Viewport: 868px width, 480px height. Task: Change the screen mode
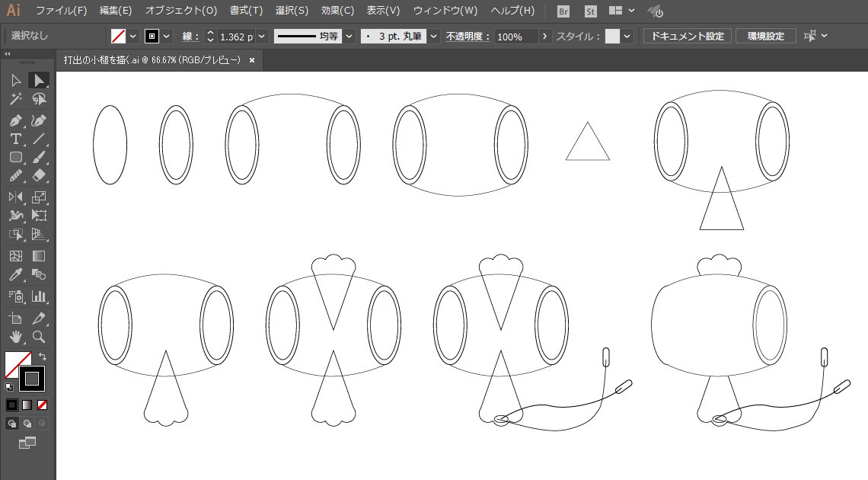(27, 443)
